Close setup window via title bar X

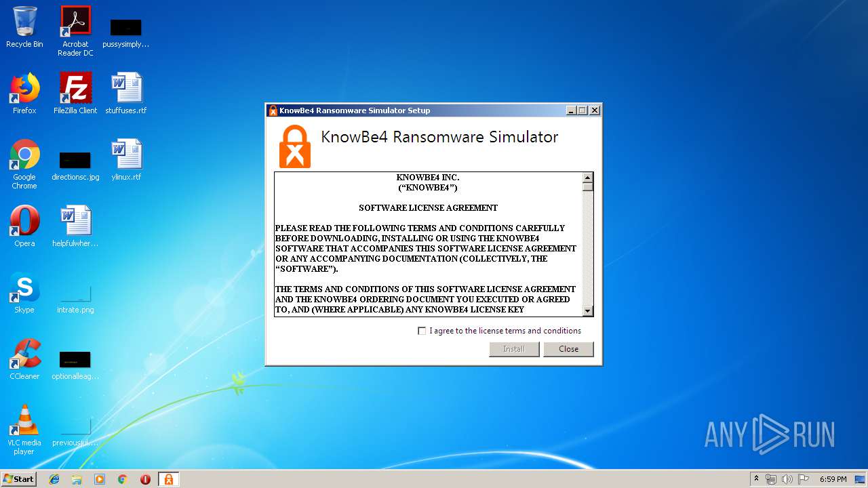595,110
